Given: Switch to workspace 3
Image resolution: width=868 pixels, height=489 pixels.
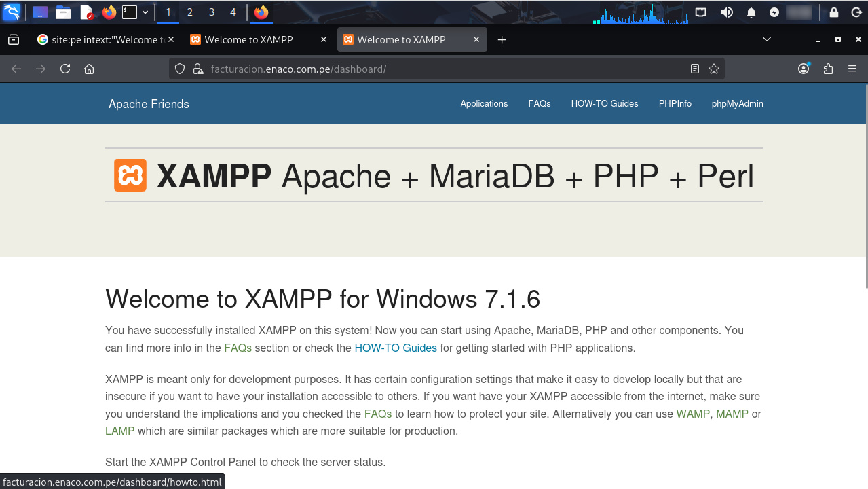Looking at the screenshot, I should coord(212,12).
